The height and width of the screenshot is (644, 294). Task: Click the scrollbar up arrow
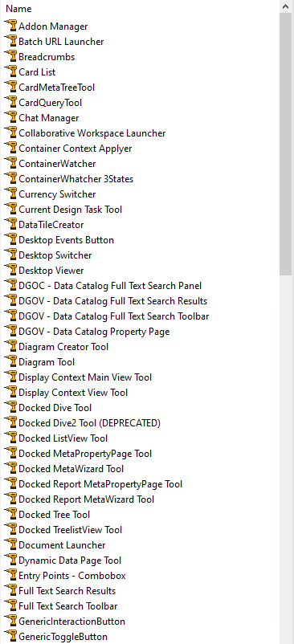pos(286,6)
